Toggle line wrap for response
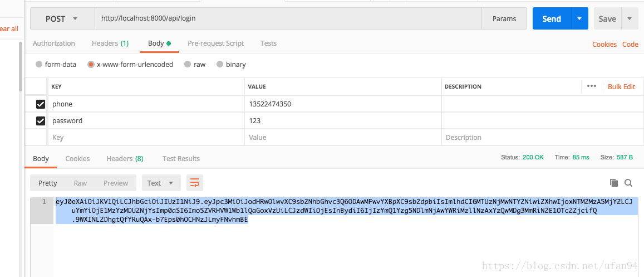This screenshot has height=277, width=644. pos(195,183)
